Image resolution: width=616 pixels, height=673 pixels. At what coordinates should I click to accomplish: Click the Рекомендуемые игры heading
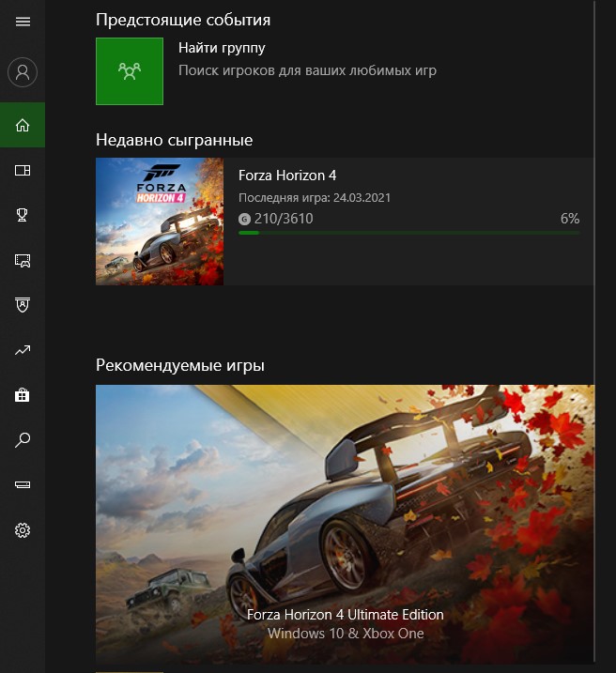point(180,366)
